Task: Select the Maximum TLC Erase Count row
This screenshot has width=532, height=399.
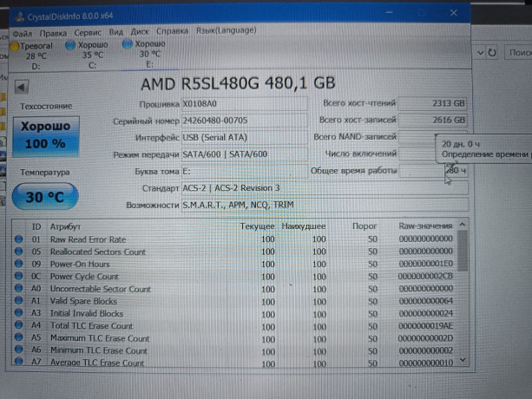Action: click(234, 338)
